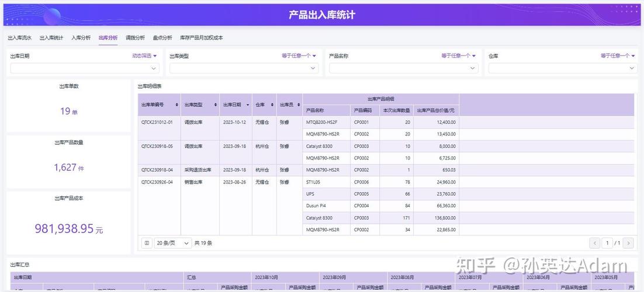Click the 981,938.95 元 cost value
This screenshot has width=644, height=292.
pyautogui.click(x=69, y=229)
